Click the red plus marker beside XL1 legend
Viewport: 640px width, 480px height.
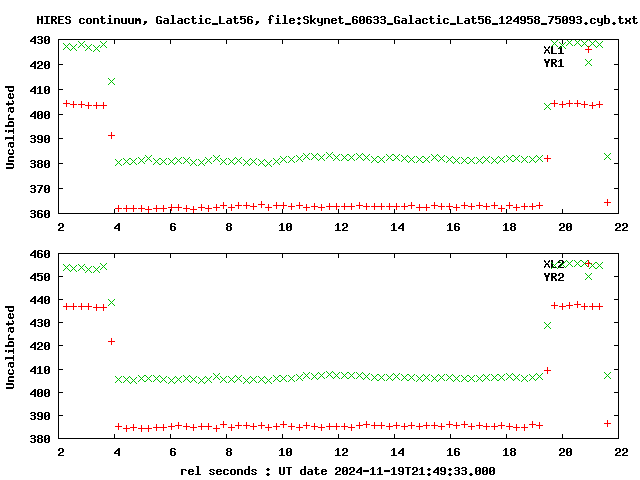point(588,50)
